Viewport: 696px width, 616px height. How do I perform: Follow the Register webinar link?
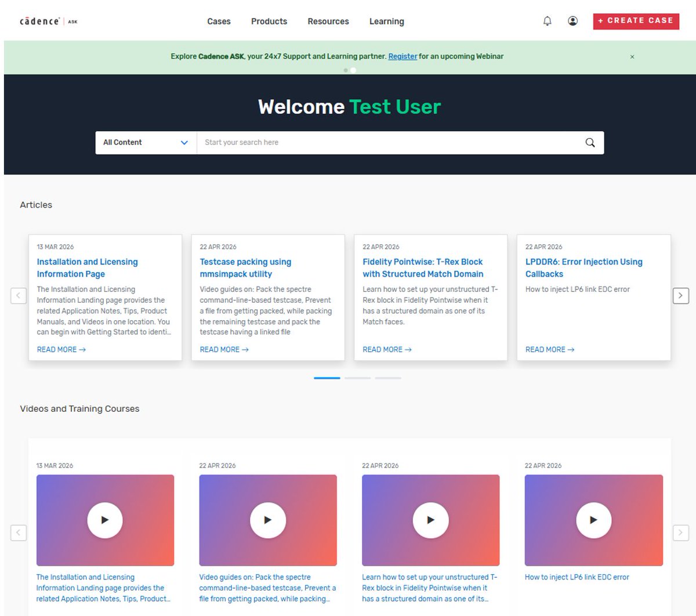point(403,57)
